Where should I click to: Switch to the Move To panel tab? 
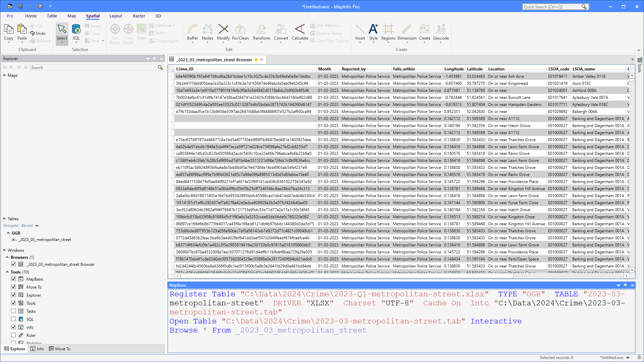(60, 349)
